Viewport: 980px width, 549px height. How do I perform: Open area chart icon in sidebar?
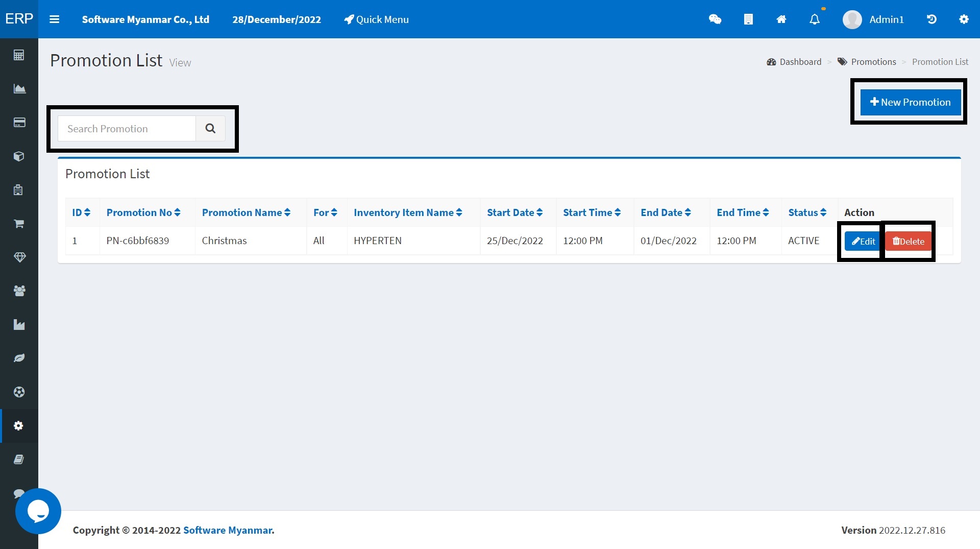(x=19, y=89)
